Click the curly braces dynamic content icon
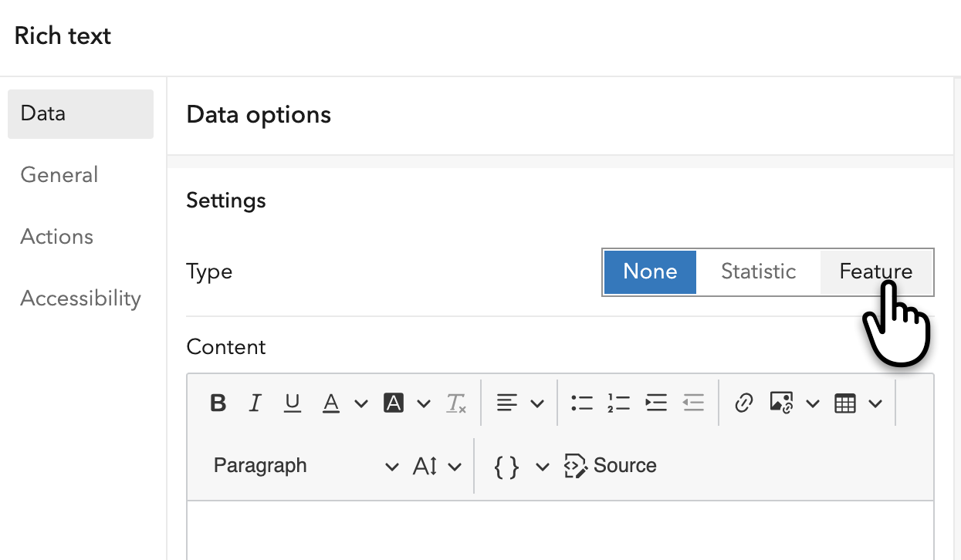961x560 pixels. (506, 466)
